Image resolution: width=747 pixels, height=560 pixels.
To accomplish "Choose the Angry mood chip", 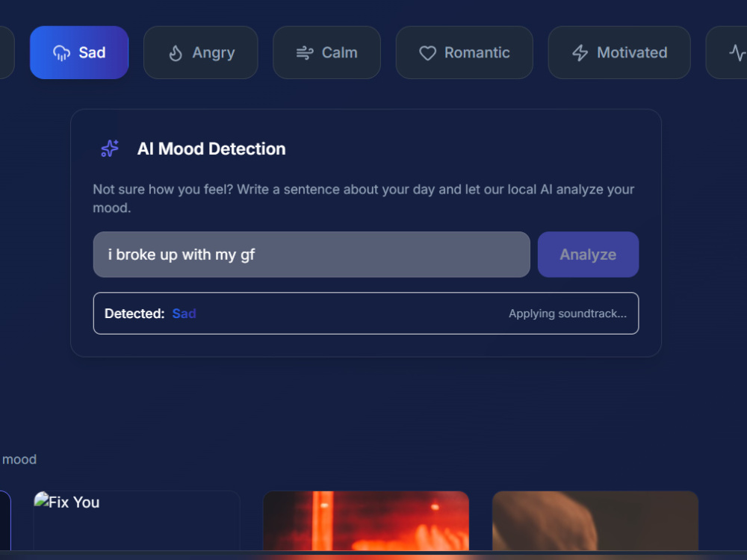I will tap(200, 52).
